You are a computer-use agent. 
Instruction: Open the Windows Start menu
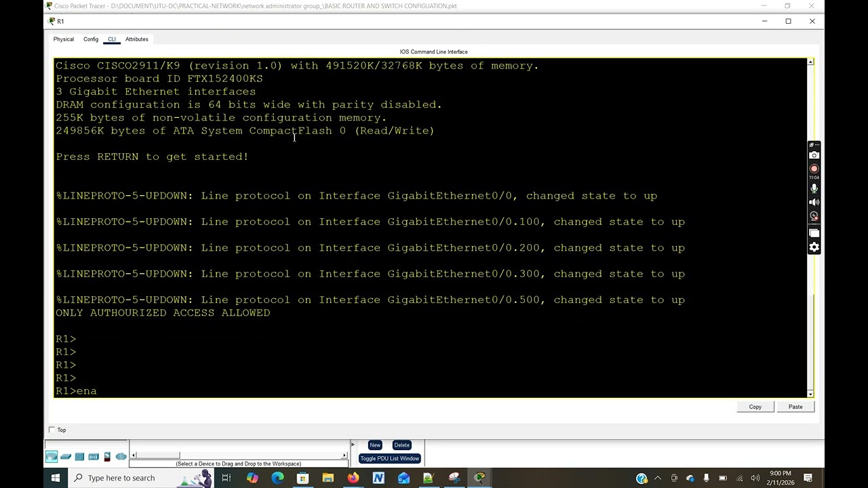56,478
